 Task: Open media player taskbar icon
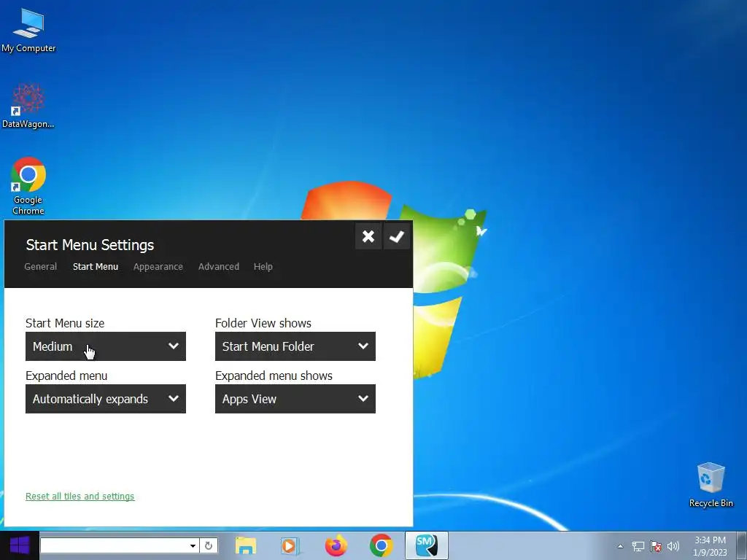tap(290, 545)
